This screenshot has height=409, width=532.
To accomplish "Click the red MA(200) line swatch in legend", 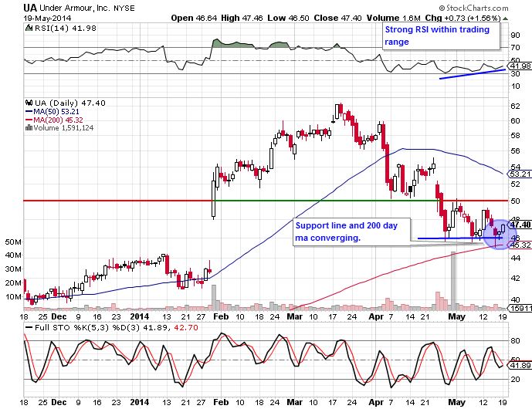I will point(29,120).
